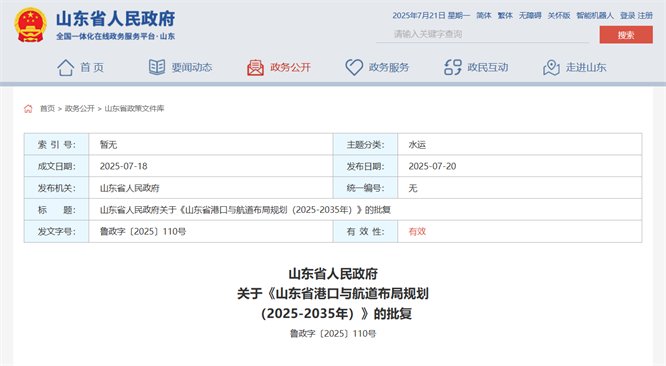
Task: Open 山东省政策文件库 breadcrumb link
Action: click(134, 109)
